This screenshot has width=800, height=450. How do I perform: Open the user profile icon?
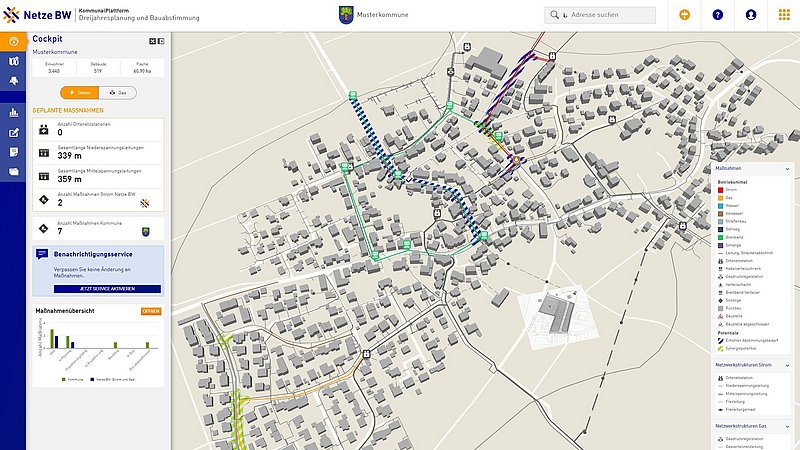[x=750, y=15]
